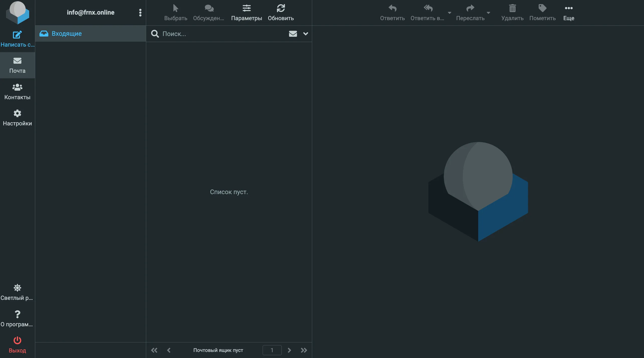Toggle unread messages envelope filter
Viewport: 644px width, 358px height.
[293, 34]
